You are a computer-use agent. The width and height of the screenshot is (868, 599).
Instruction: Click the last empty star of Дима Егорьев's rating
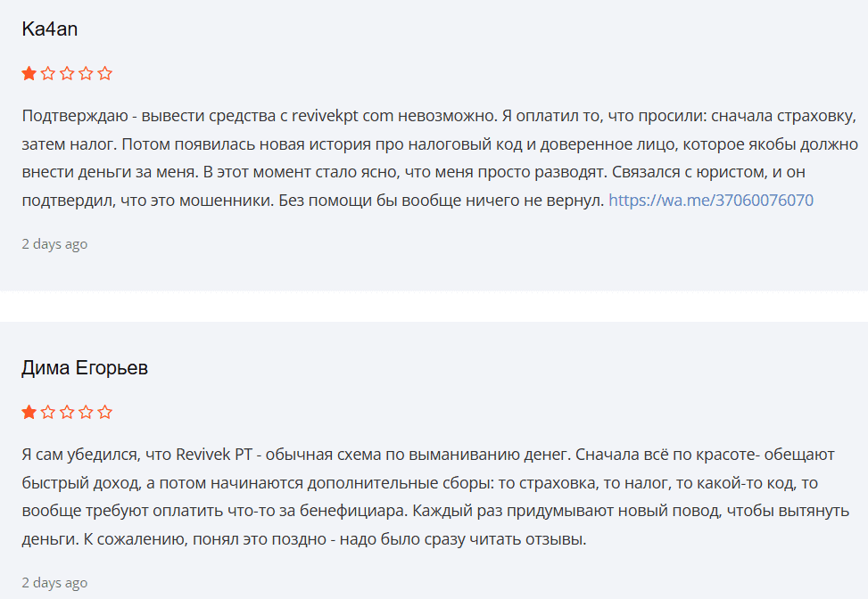tap(106, 412)
